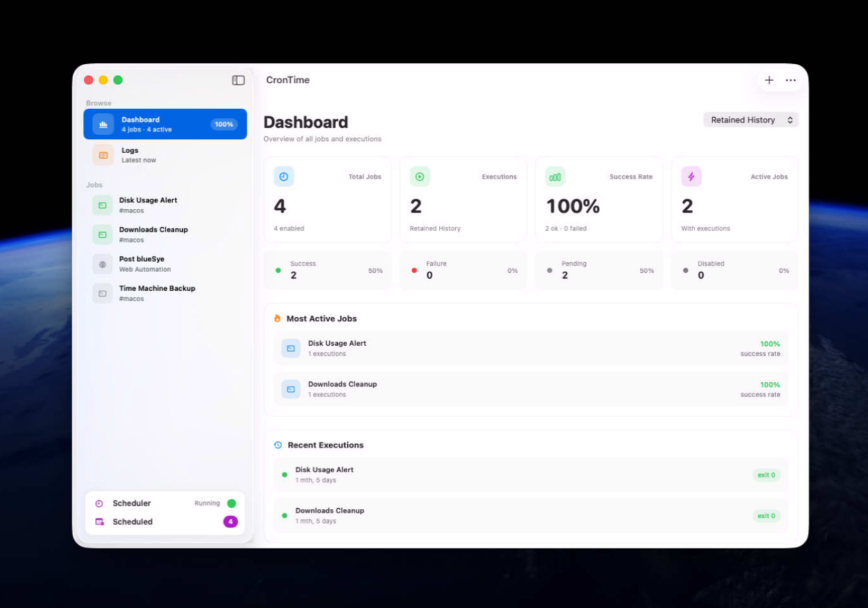868x608 pixels.
Task: Open Disk Usage Alert recent execution
Action: point(531,475)
